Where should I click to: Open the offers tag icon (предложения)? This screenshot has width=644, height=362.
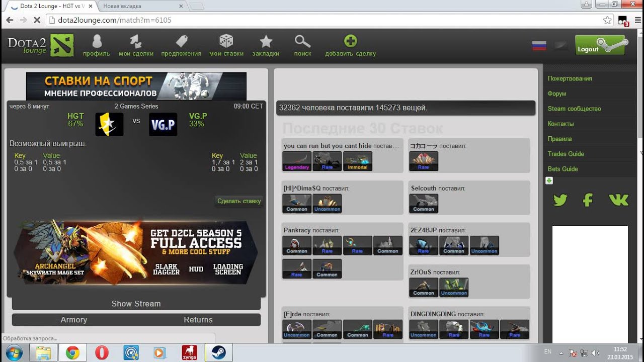(x=181, y=41)
